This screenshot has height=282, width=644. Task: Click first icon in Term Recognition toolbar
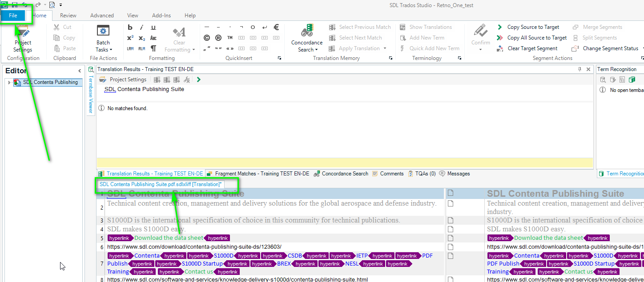603,80
